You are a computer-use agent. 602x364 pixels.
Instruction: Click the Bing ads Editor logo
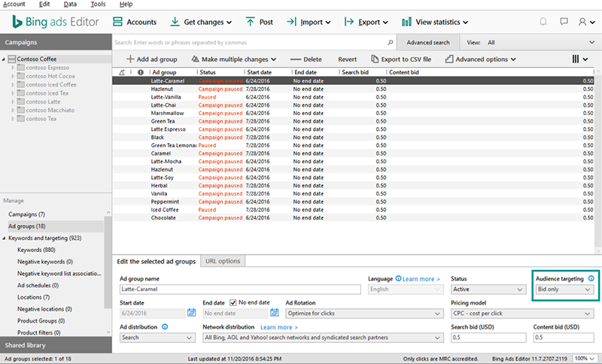(56, 22)
